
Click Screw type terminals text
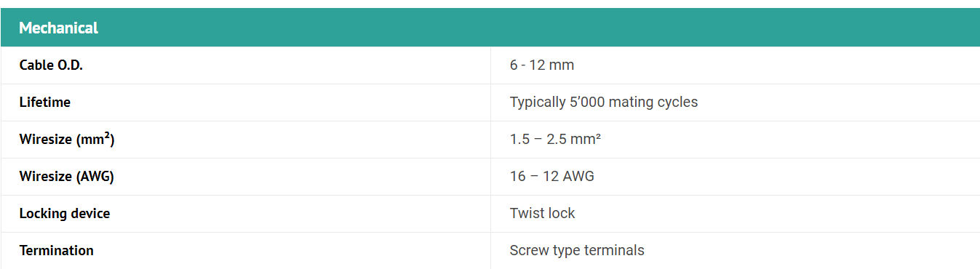click(x=577, y=251)
